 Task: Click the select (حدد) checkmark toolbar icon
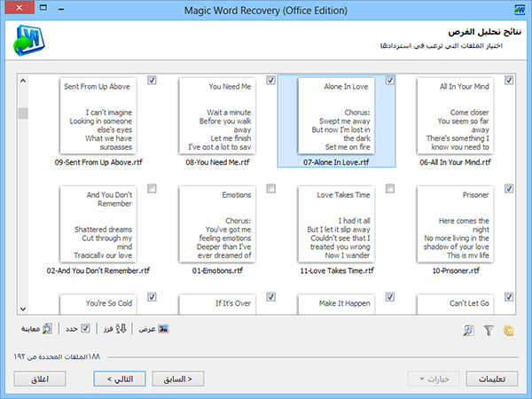coord(85,328)
